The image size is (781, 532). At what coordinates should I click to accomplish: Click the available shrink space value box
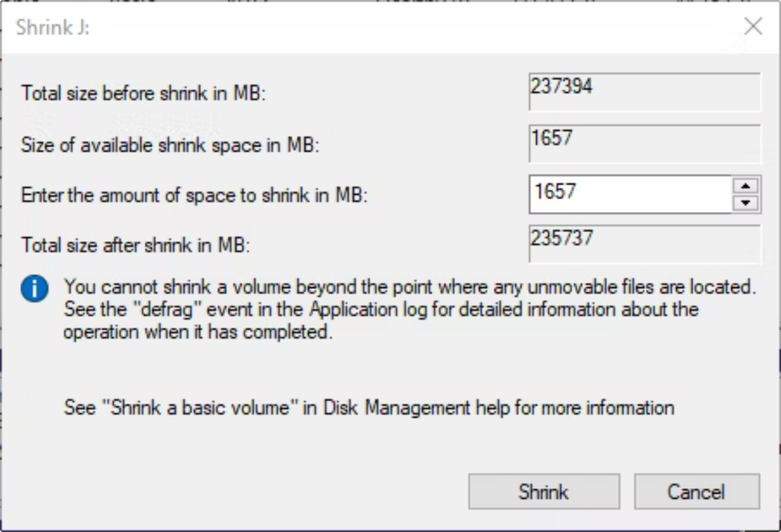(644, 143)
